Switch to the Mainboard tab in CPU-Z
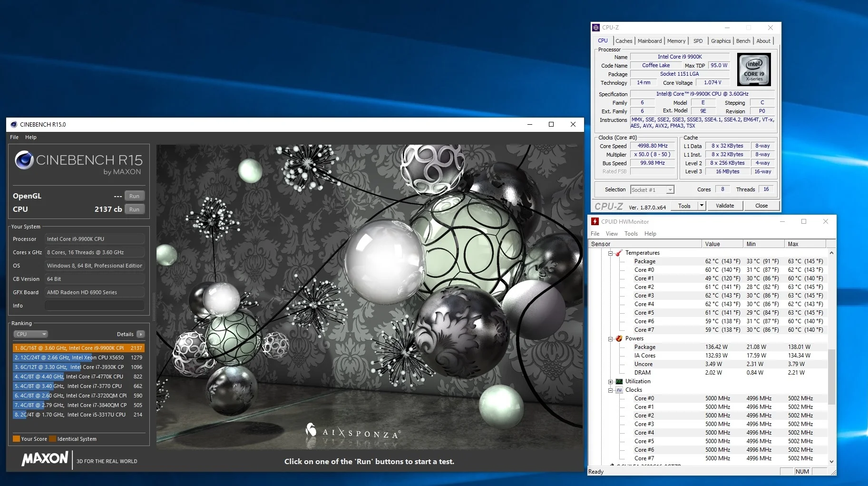 [x=650, y=41]
